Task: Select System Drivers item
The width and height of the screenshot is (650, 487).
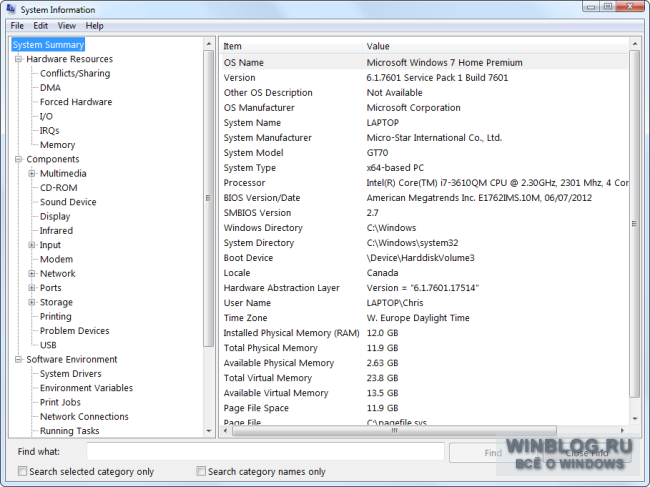Action: [70, 374]
